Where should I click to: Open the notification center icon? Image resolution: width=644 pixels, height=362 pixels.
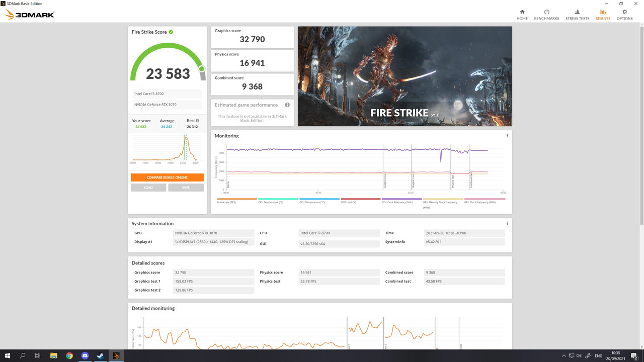[634, 355]
